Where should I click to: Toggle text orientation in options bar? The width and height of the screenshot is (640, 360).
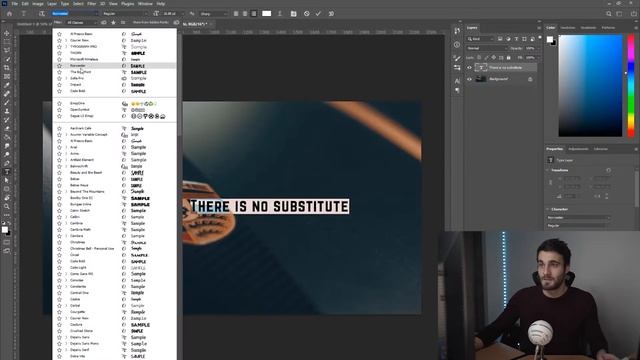tap(41, 13)
